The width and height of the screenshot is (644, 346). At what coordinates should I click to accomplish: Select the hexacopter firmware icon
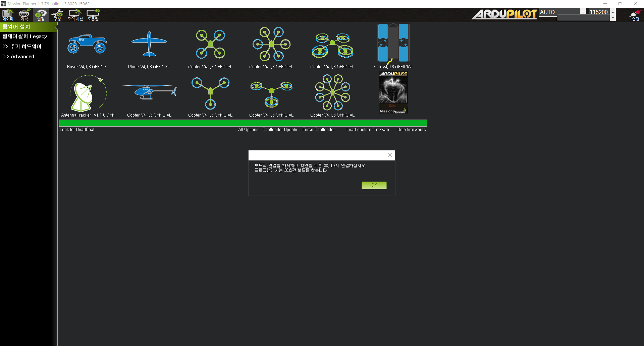click(271, 44)
